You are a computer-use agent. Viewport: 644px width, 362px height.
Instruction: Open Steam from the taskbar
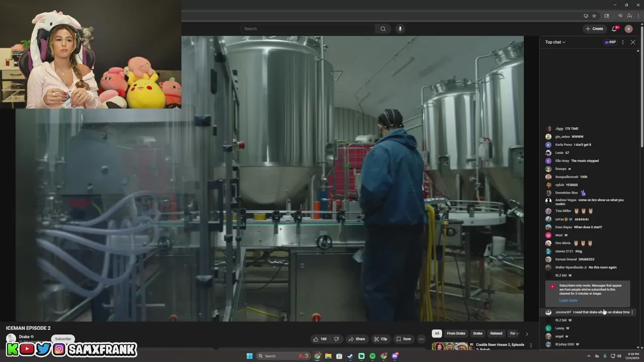pos(350,356)
